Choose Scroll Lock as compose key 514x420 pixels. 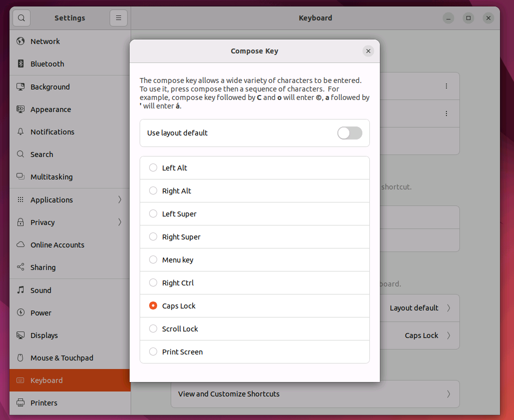[255, 328]
